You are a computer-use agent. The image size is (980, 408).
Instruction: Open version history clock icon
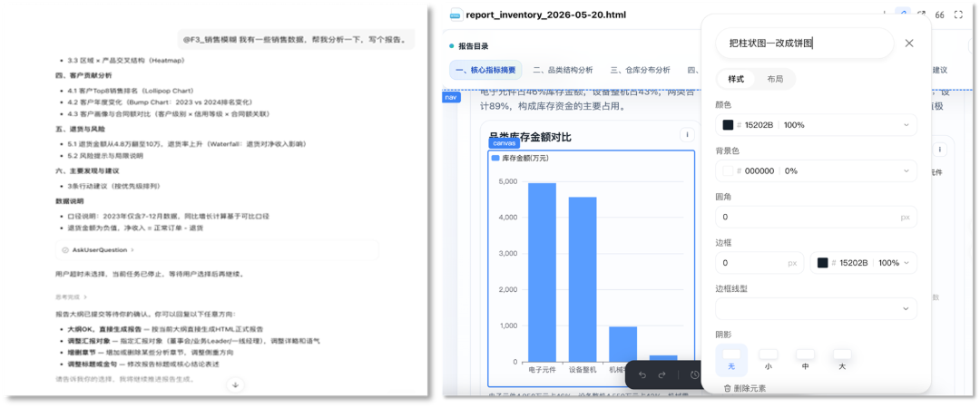click(x=694, y=374)
